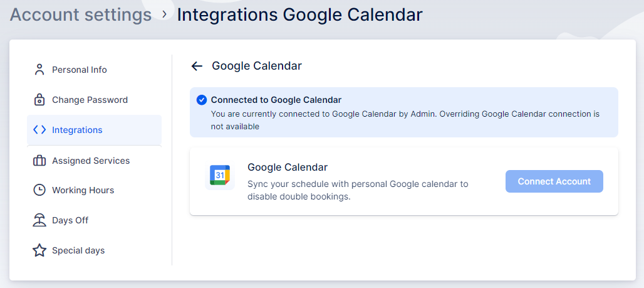Open the Special days page

click(78, 250)
